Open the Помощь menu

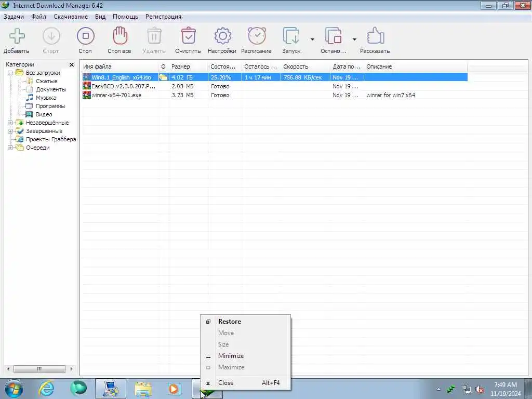pyautogui.click(x=126, y=17)
